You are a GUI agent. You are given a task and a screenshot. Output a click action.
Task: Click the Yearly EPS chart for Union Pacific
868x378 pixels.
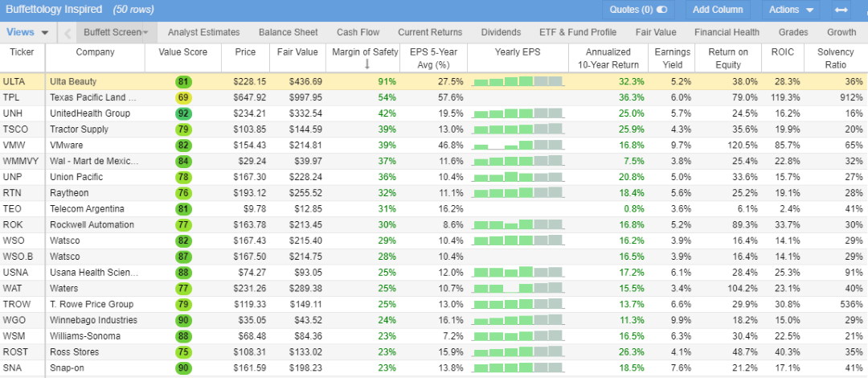coord(518,177)
